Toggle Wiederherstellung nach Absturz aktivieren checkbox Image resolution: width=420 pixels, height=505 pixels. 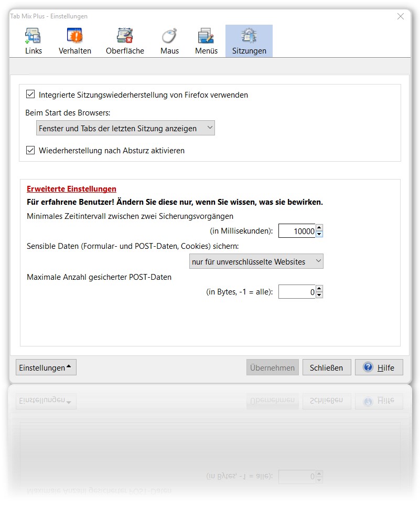(x=30, y=150)
